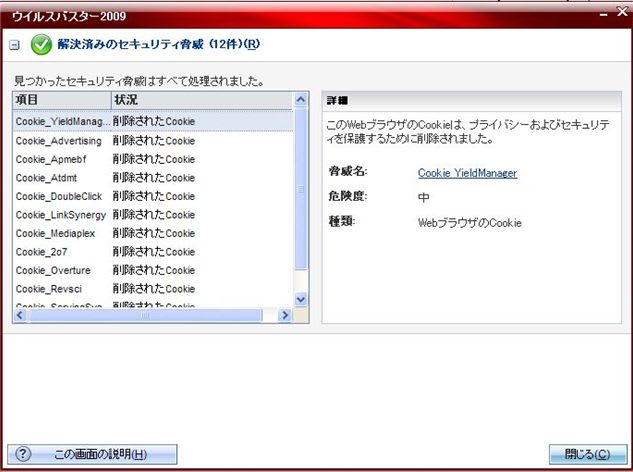This screenshot has height=472, width=633.
Task: Click the green checkmark status icon
Action: pos(41,44)
